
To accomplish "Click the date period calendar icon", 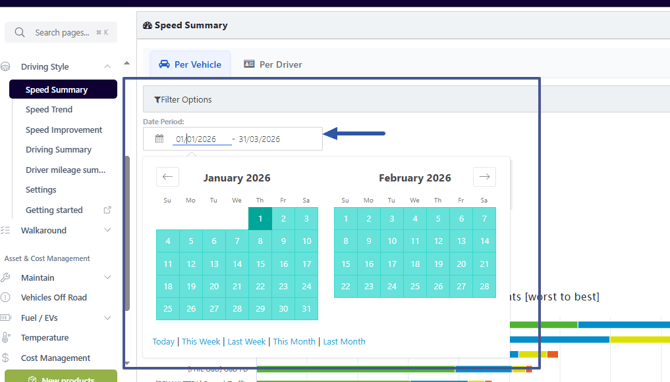I will pos(159,138).
